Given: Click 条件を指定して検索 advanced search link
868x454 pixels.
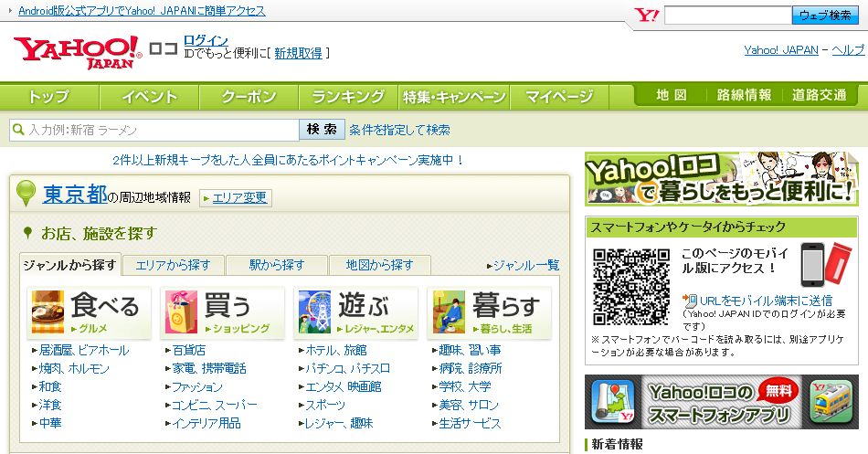Looking at the screenshot, I should pos(399,130).
